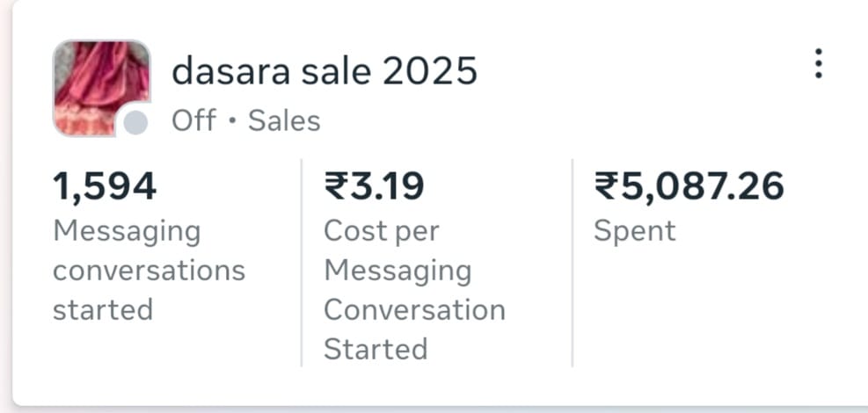Select "Cost per Messaging Conversation Started" label
Viewport: 868px width, 413px height.
[x=414, y=290]
